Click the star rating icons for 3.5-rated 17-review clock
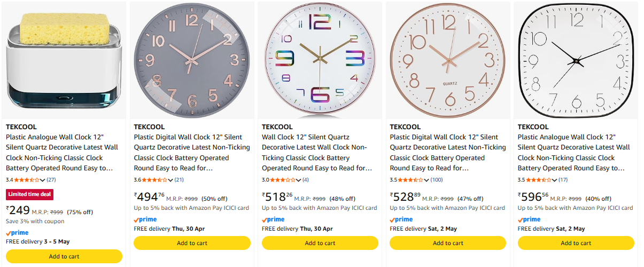The height and width of the screenshot is (267, 644). pyautogui.click(x=539, y=180)
